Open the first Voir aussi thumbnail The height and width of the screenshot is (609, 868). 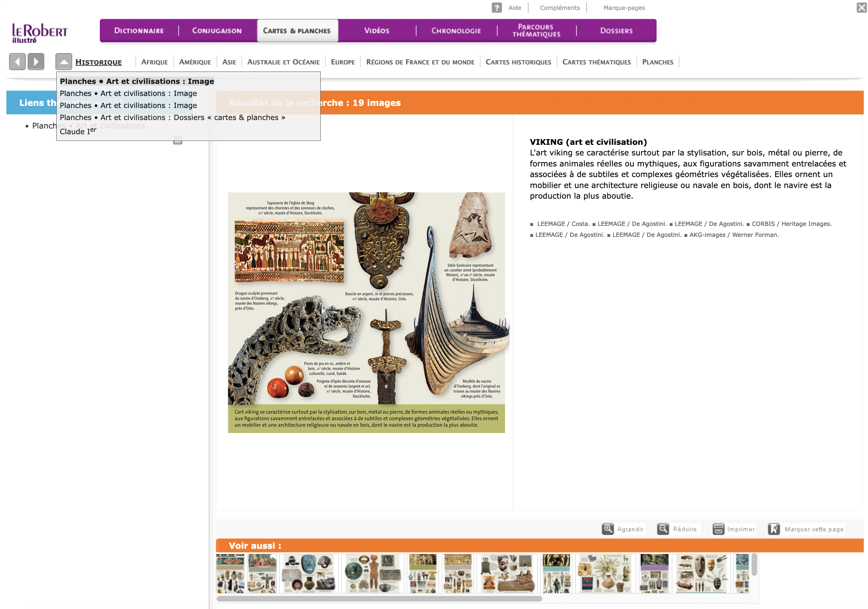click(230, 574)
